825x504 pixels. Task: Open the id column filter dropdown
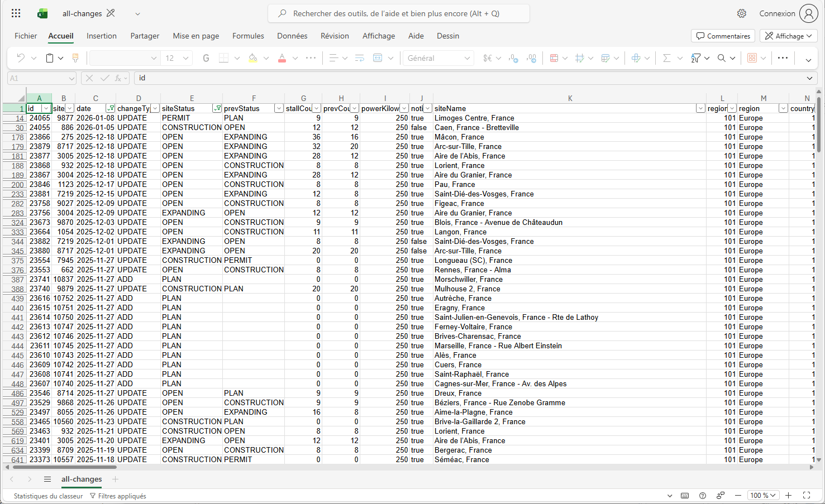coord(46,108)
